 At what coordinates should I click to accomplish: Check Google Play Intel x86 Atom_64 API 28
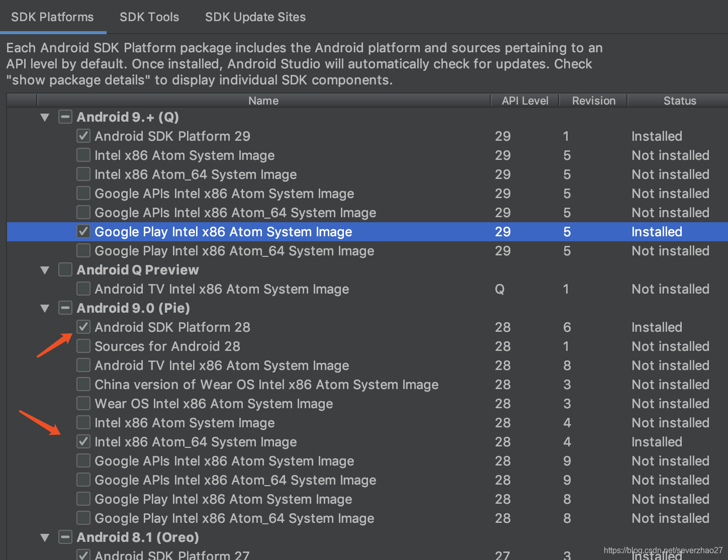[x=83, y=518]
